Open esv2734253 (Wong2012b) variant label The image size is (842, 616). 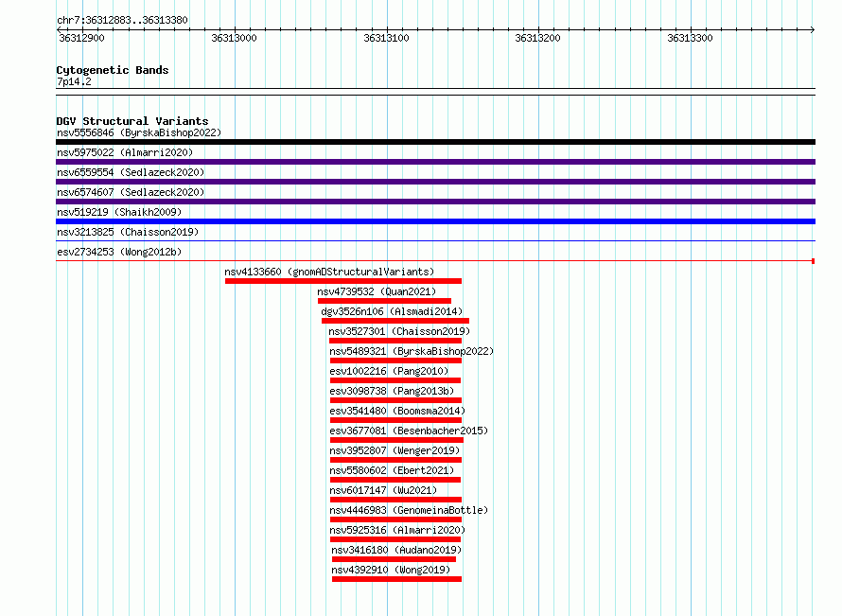[x=119, y=252]
